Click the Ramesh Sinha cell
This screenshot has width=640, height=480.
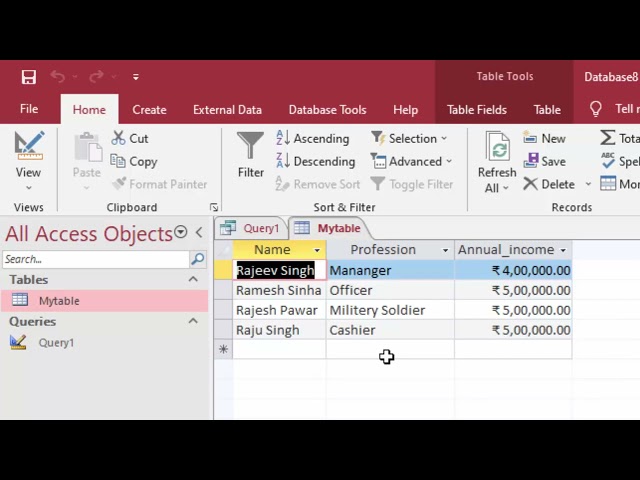[279, 290]
